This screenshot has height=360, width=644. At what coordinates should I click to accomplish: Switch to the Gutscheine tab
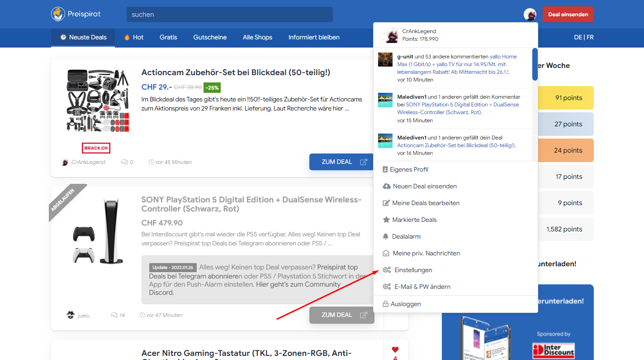[x=210, y=37]
